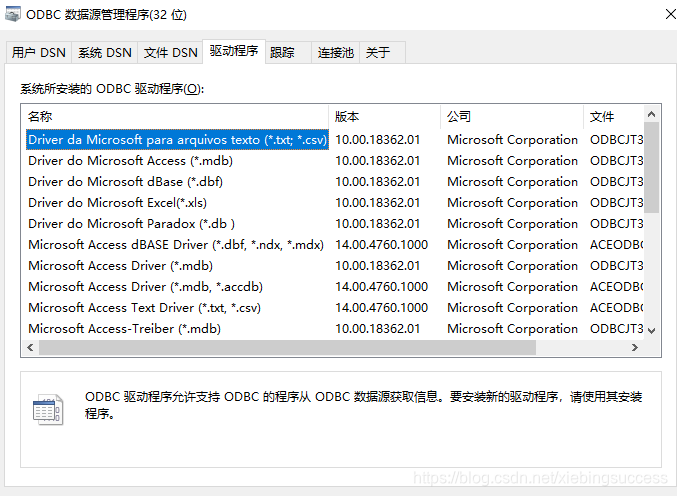Select Driver do Microsoft Access (*.mdb)
The image size is (677, 496).
tap(130, 161)
